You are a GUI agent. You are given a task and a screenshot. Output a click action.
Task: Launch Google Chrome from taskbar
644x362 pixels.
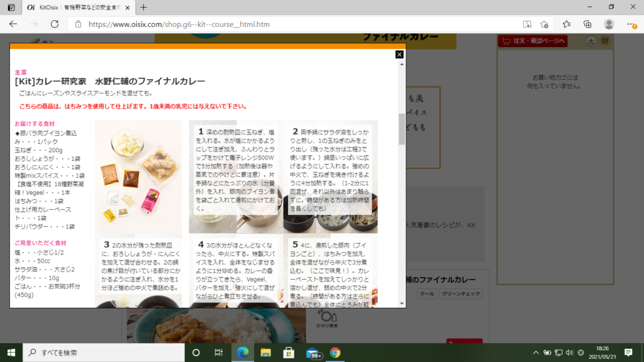tap(335, 353)
